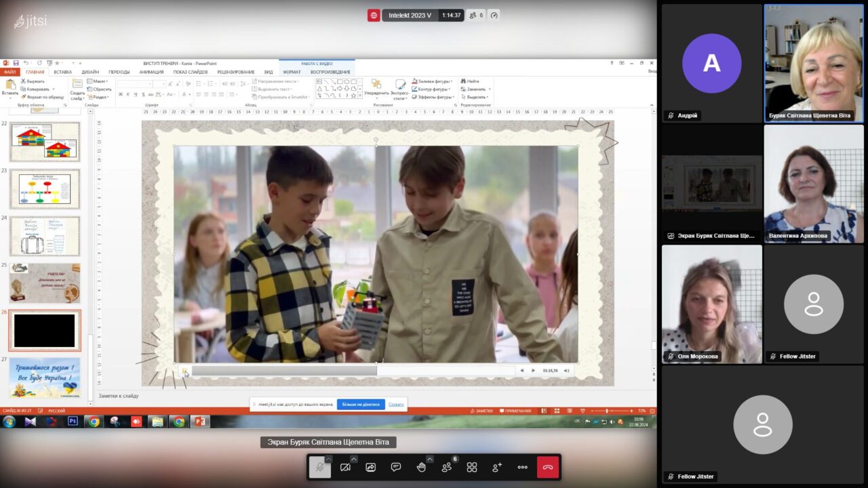Viewport: 868px width, 488px height.
Task: Click the ЗАМЕТКИ notes button in status bar
Action: pos(481,411)
